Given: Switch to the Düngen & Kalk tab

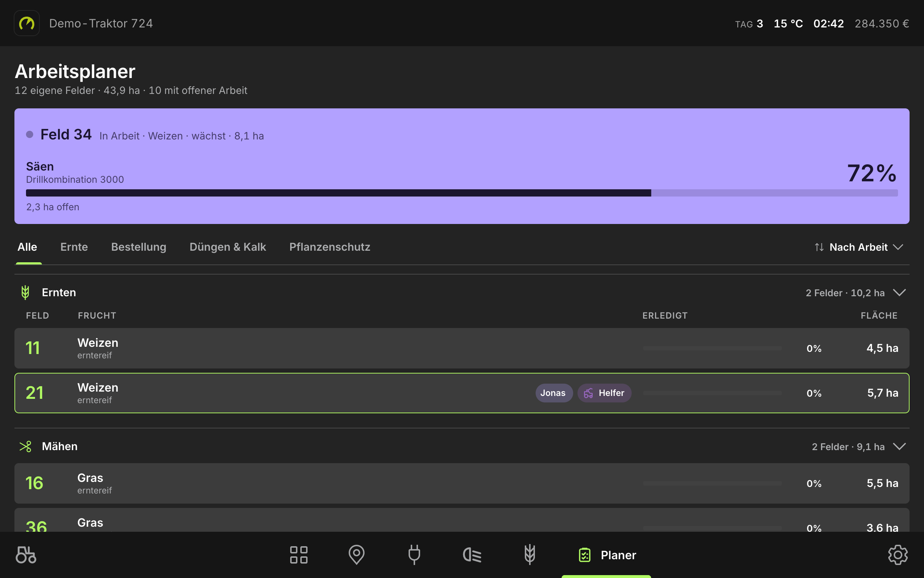Looking at the screenshot, I should click(x=227, y=247).
